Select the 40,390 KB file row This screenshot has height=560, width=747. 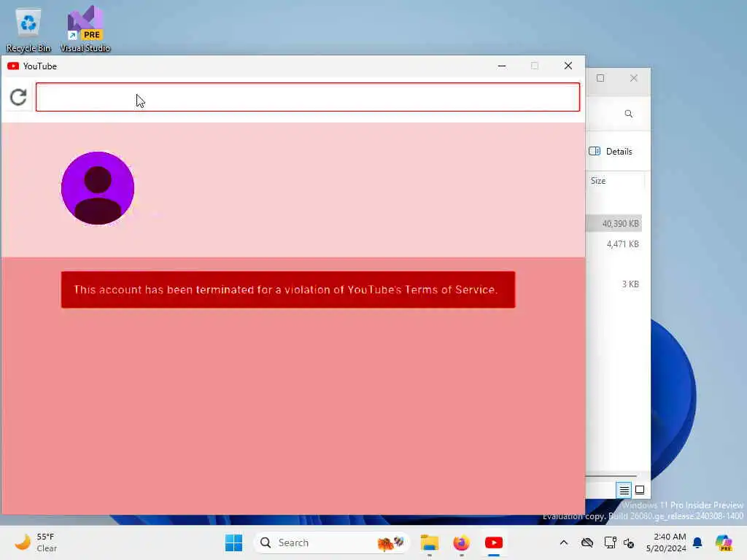tap(614, 223)
